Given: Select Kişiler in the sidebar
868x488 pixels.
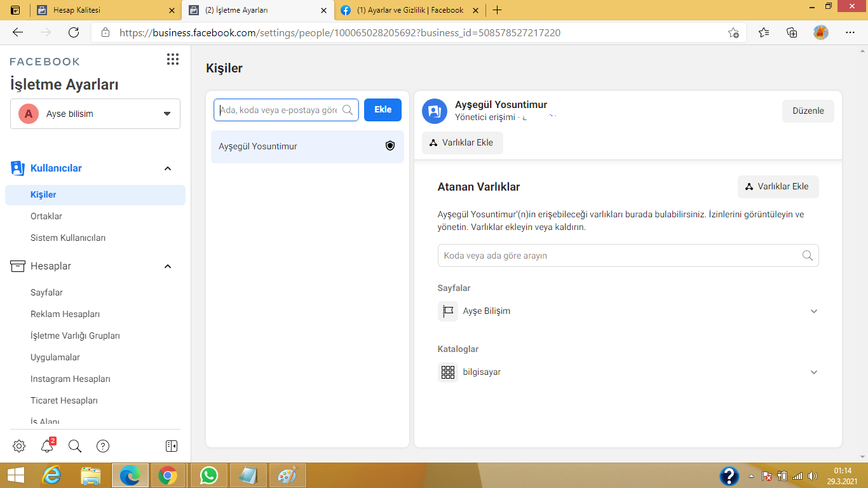Looking at the screenshot, I should 95,195.
